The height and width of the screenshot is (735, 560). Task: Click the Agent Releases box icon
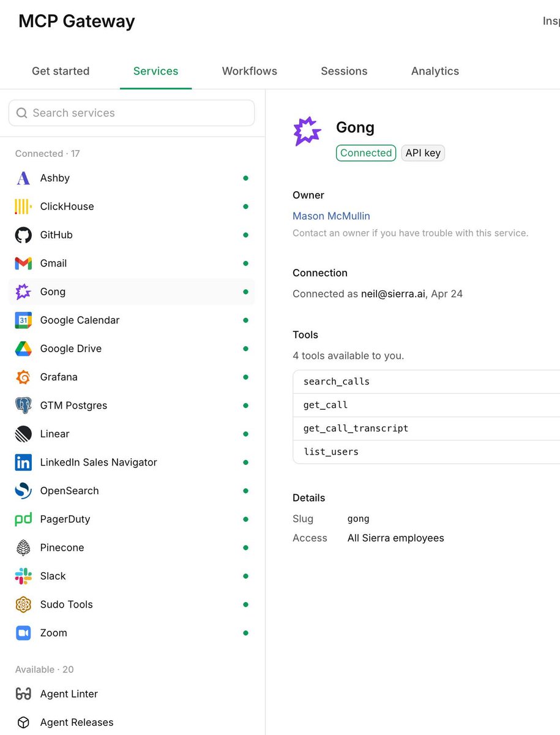pyautogui.click(x=23, y=723)
